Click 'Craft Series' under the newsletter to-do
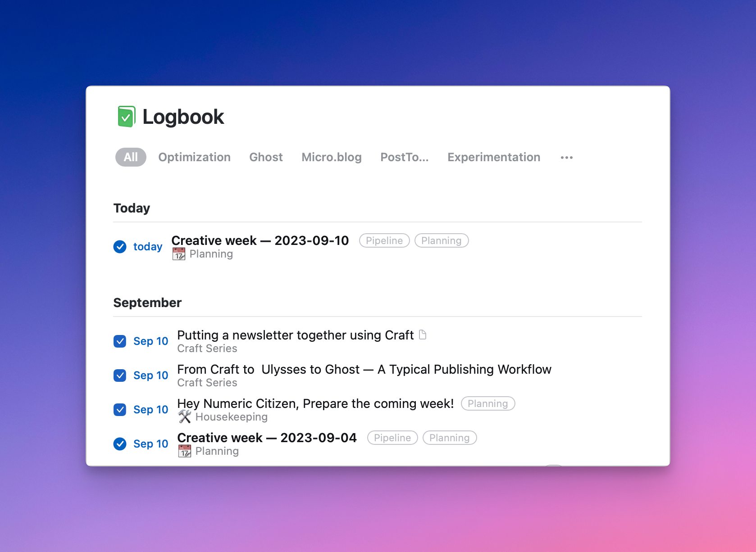The height and width of the screenshot is (552, 756). (x=207, y=348)
